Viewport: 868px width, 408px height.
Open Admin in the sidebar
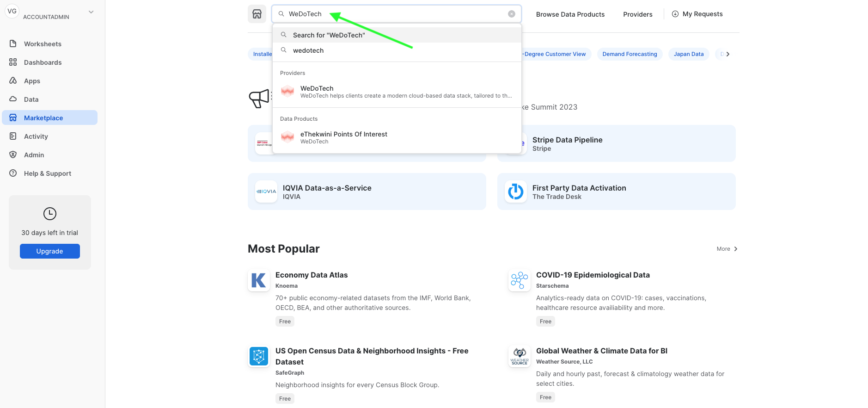pos(49,155)
